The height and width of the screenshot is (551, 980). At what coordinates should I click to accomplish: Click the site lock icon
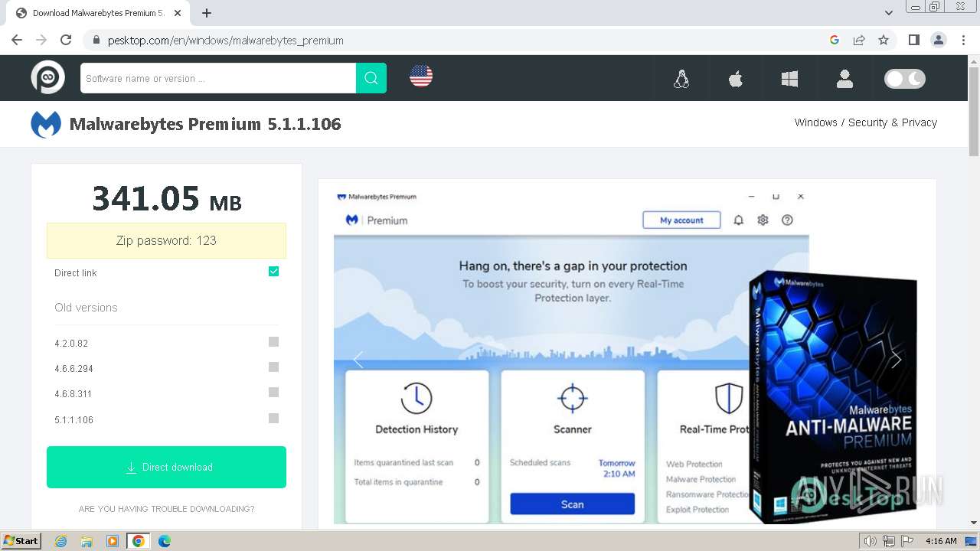pyautogui.click(x=96, y=40)
